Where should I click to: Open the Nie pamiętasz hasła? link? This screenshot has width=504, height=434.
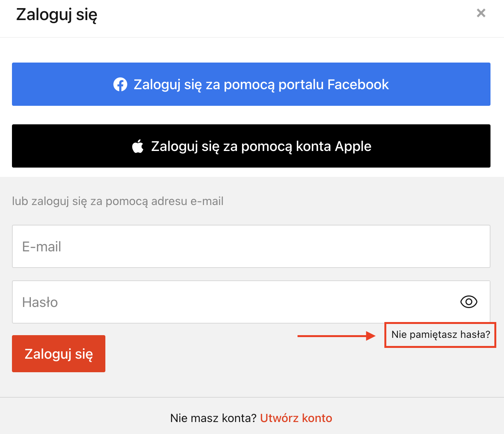pyautogui.click(x=441, y=335)
